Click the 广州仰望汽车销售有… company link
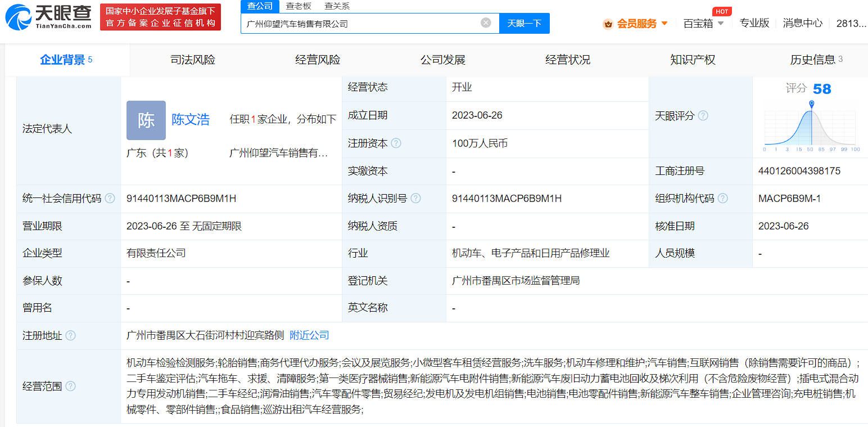Screen dimensions: 868x427 (278, 153)
